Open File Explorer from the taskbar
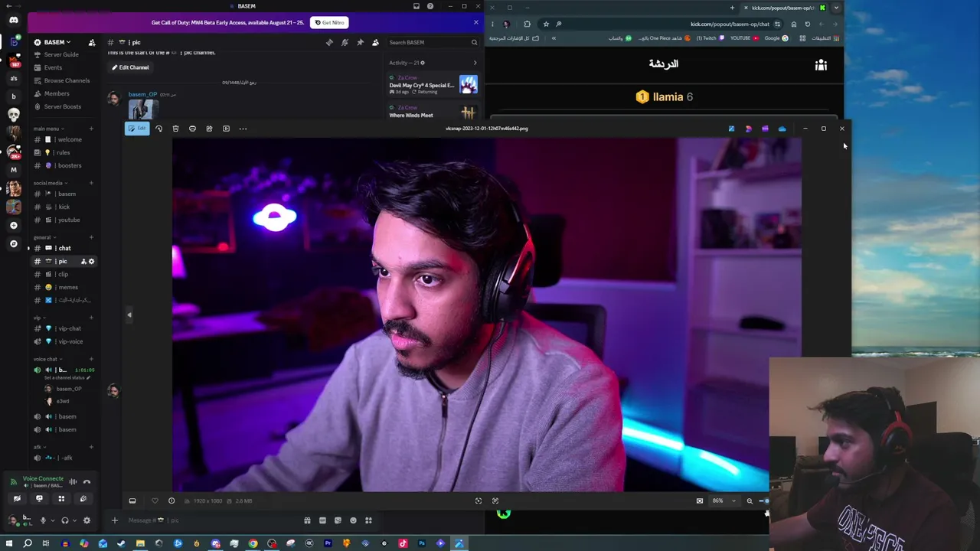Image resolution: width=980 pixels, height=551 pixels. click(140, 543)
